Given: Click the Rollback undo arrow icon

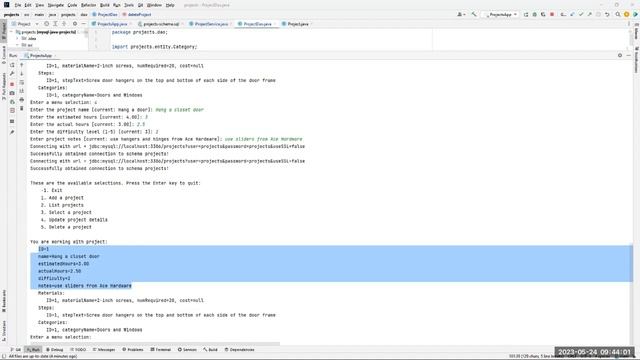Looking at the screenshot, I should tap(607, 14).
